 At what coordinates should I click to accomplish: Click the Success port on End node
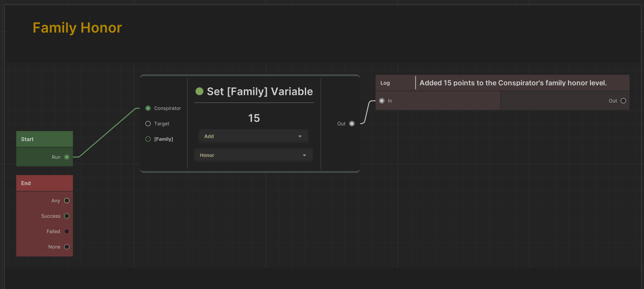[67, 216]
